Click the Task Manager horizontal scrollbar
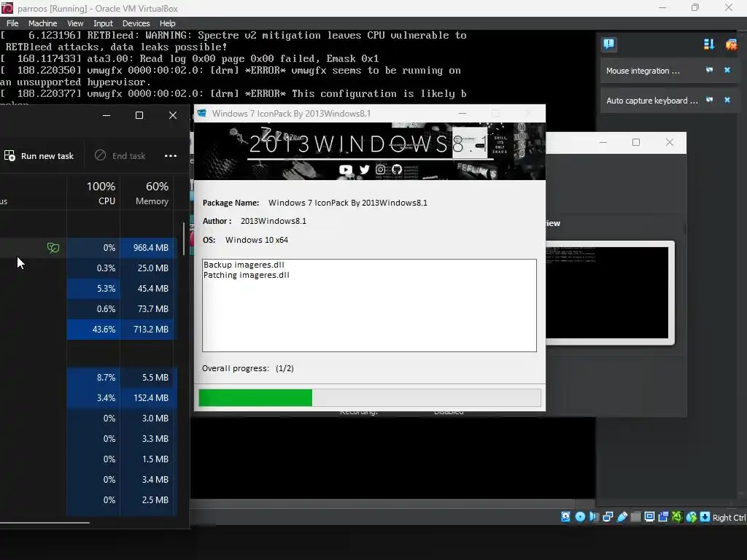Image resolution: width=747 pixels, height=560 pixels. pyautogui.click(x=44, y=523)
